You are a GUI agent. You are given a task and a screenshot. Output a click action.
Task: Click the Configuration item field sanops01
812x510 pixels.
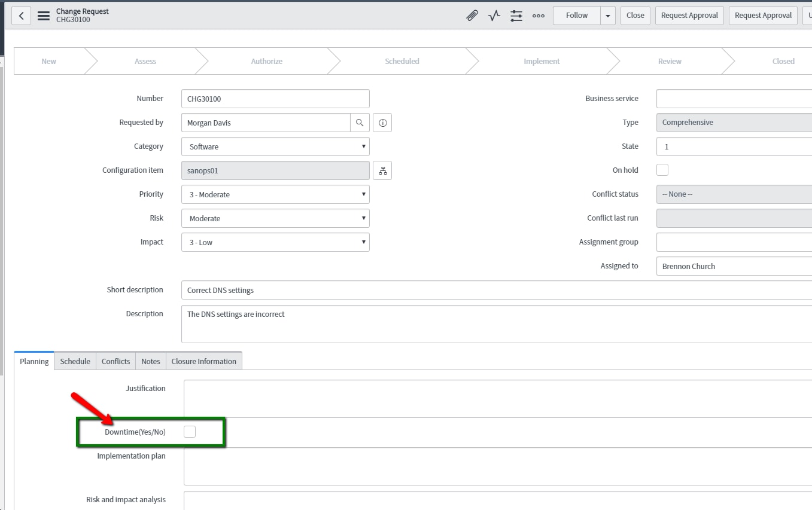(x=275, y=170)
